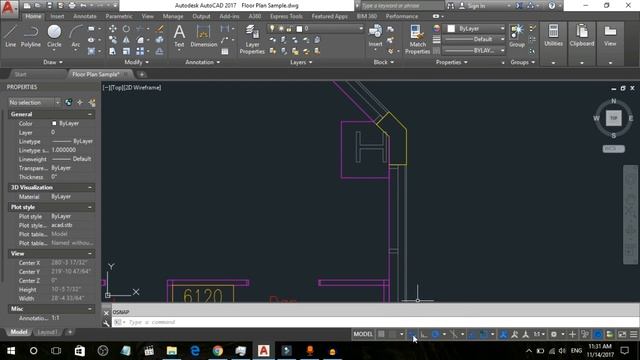Click the Stretch tool in Modify
The height and width of the screenshot is (360, 640).
coord(113,51)
